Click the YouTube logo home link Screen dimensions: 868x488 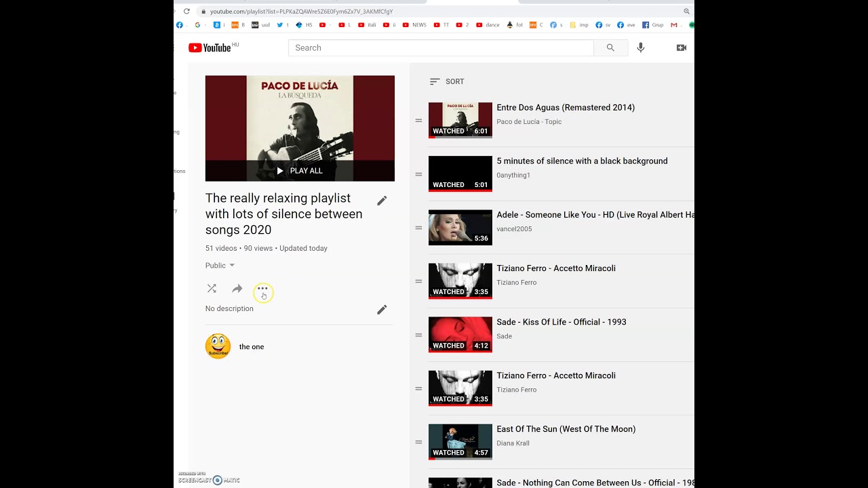click(210, 47)
